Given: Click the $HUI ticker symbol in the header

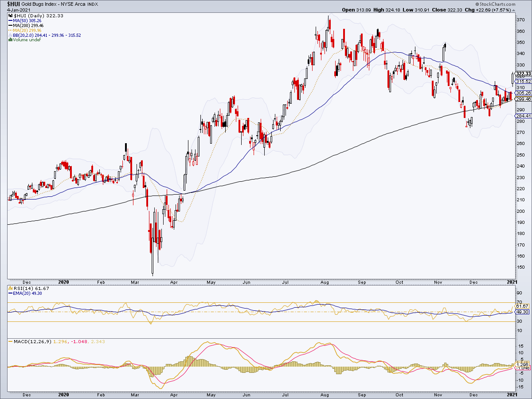Looking at the screenshot, I should tap(13, 4).
